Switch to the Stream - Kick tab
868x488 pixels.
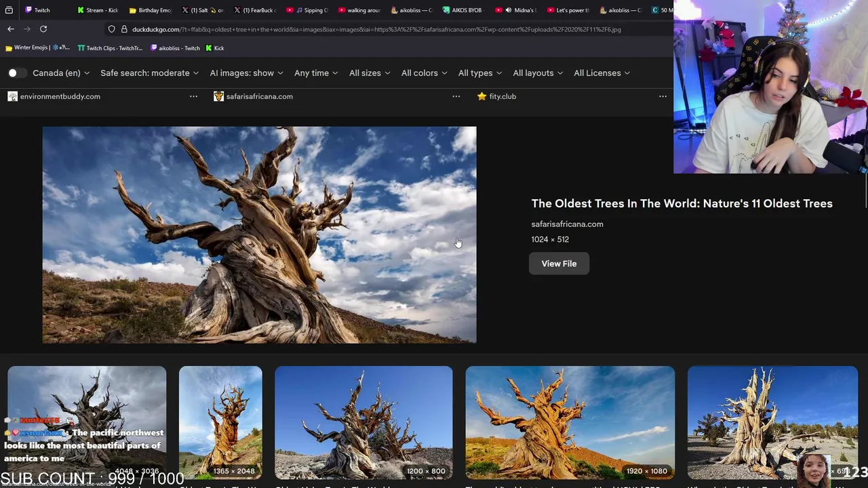(x=98, y=10)
